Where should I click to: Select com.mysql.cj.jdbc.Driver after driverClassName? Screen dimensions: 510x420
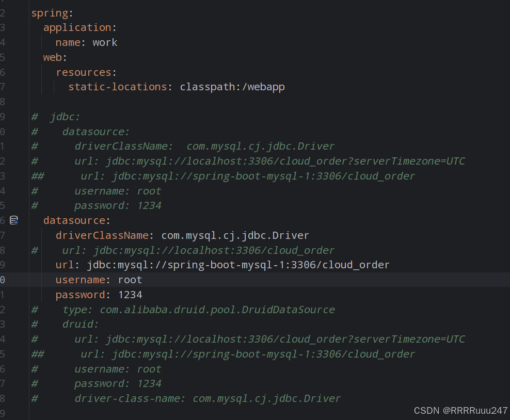tap(235, 235)
